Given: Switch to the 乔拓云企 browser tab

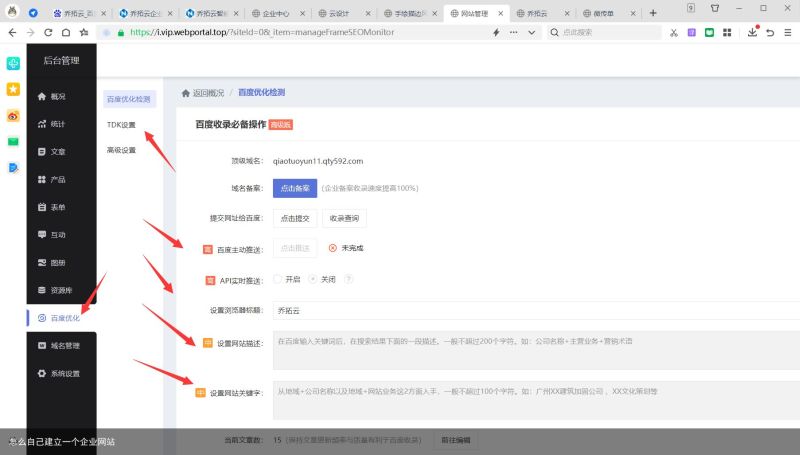Looking at the screenshot, I should tap(144, 13).
